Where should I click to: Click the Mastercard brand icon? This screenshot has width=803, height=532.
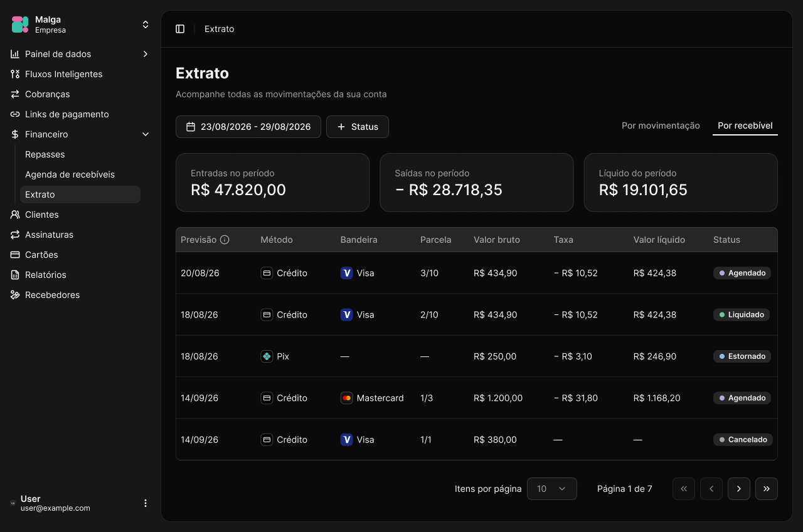tap(346, 398)
